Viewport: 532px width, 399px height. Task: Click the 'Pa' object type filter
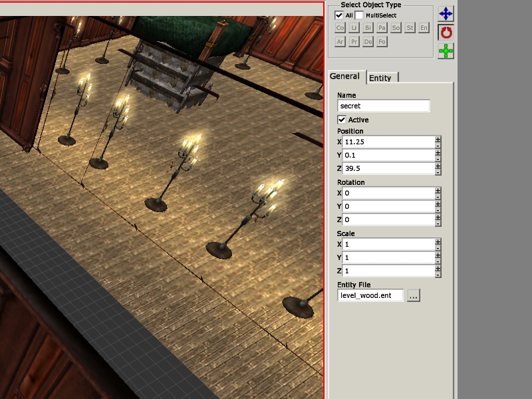click(x=382, y=28)
